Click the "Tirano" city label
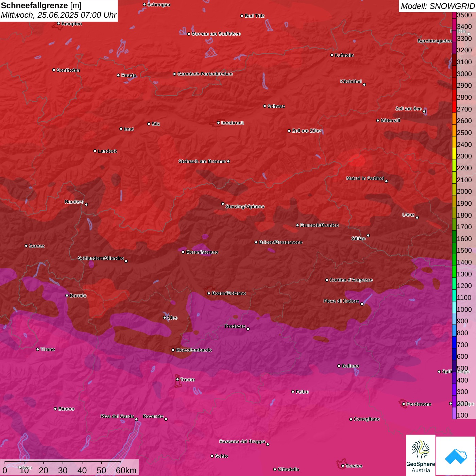The width and height of the screenshot is (476, 476). click(x=48, y=349)
